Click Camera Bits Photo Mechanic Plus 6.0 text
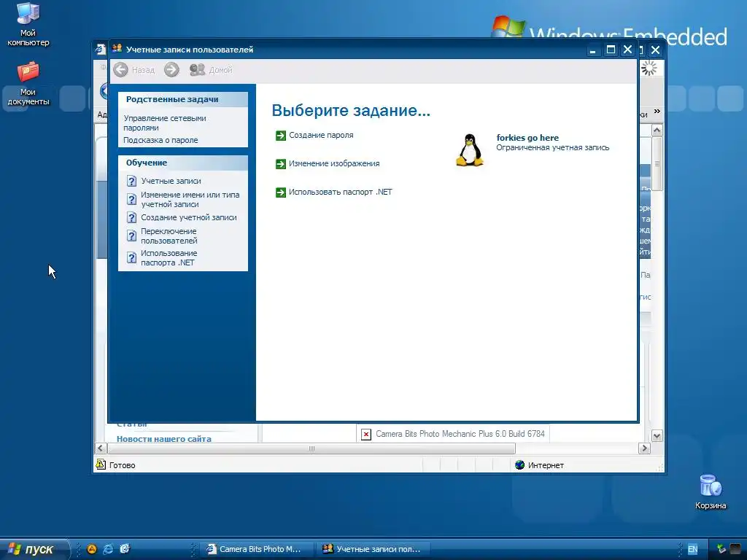The width and height of the screenshot is (747, 560). (x=460, y=434)
